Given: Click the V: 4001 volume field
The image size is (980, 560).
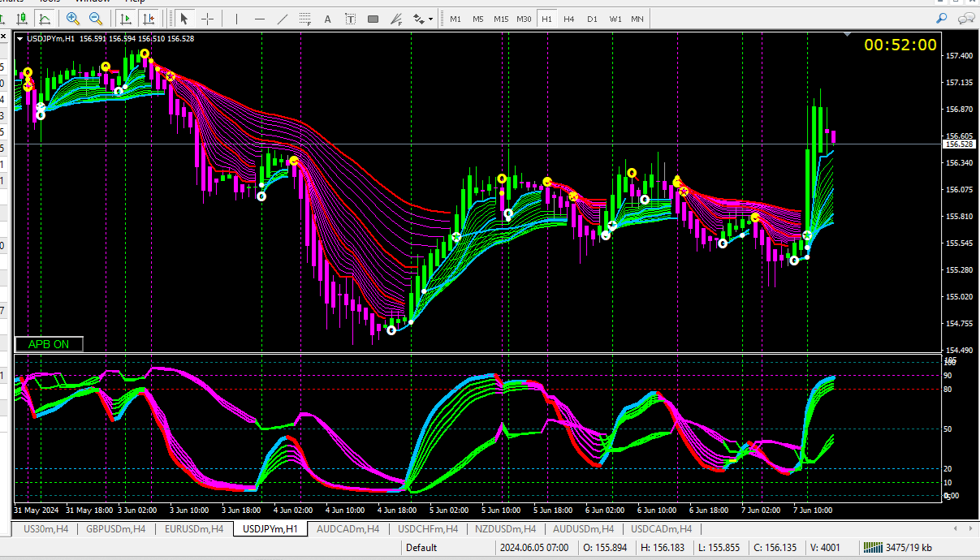Looking at the screenshot, I should [825, 548].
